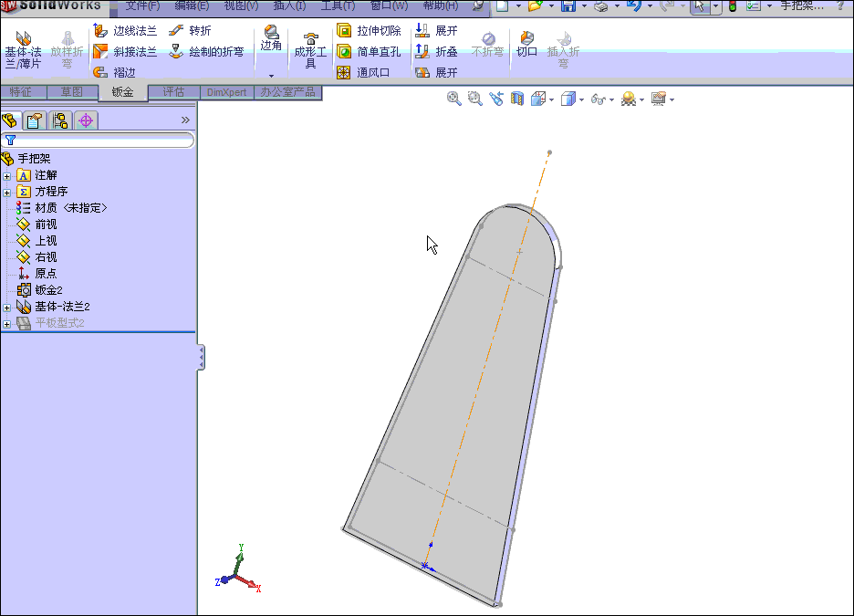Click the Select cursor tool
The height and width of the screenshot is (616, 854).
coord(699,6)
